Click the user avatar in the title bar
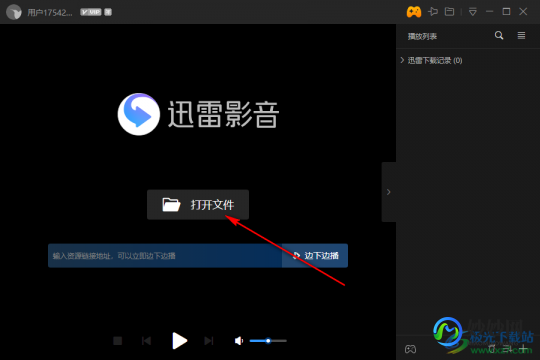This screenshot has width=540, height=360. click(x=14, y=12)
